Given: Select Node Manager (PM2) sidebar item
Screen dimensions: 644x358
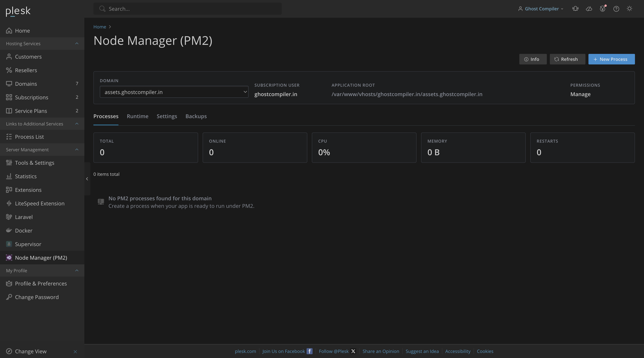Looking at the screenshot, I should [x=42, y=257].
